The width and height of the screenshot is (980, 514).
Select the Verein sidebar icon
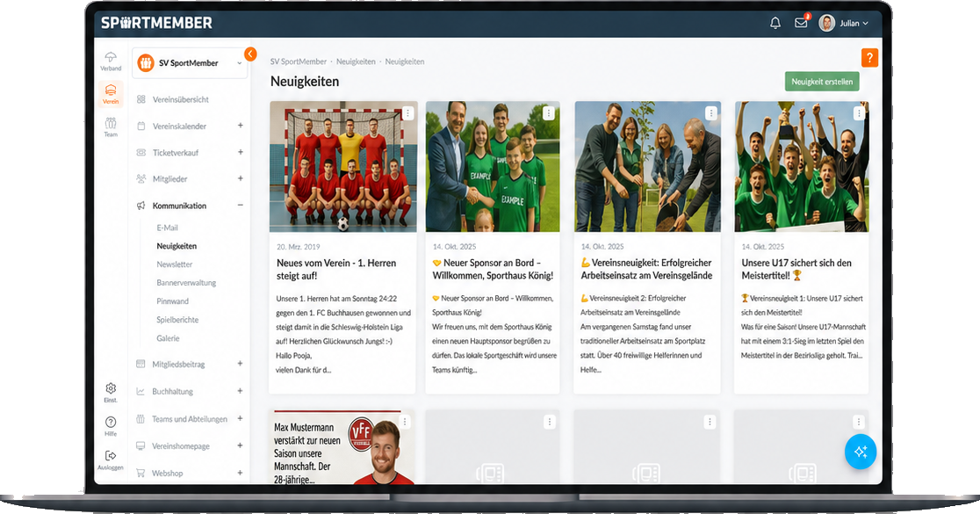coord(111,94)
